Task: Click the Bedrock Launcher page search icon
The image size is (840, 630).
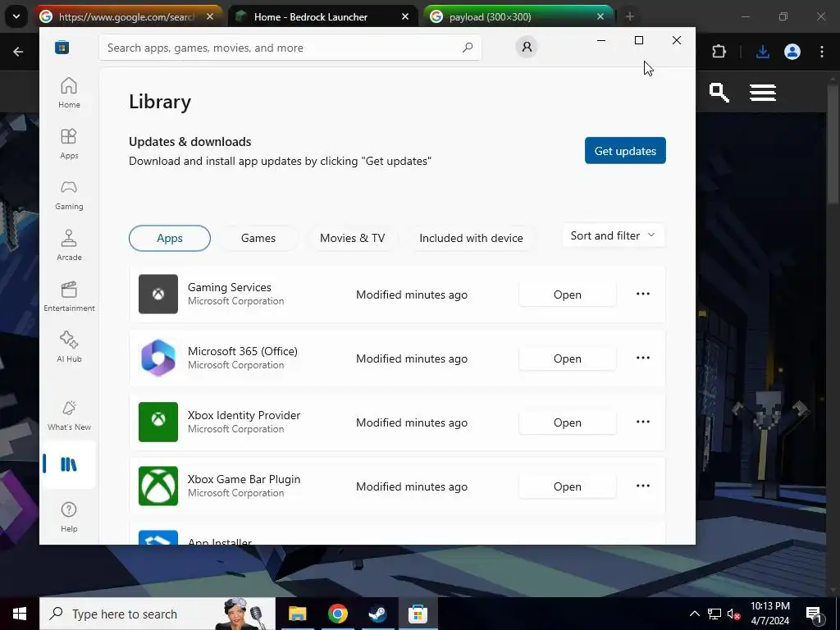Action: [719, 93]
